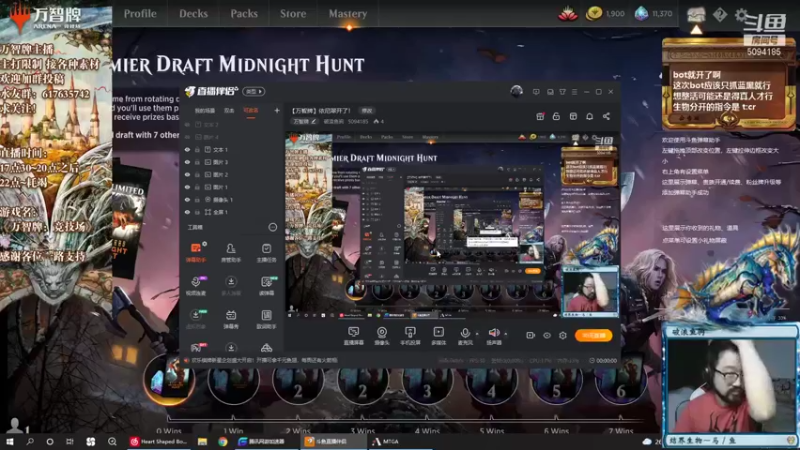Open the Decks tab in MTG Arena
This screenshot has width=800, height=450.
(x=193, y=14)
